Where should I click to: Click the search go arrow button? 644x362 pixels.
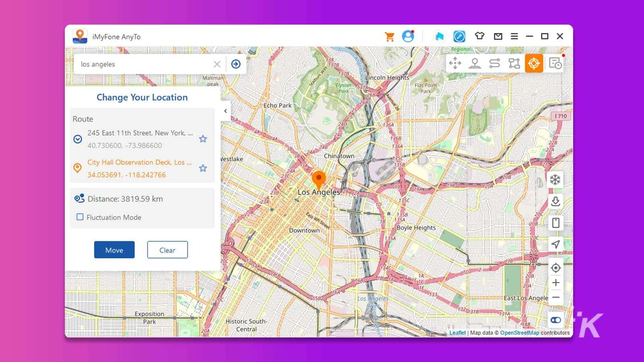point(236,64)
